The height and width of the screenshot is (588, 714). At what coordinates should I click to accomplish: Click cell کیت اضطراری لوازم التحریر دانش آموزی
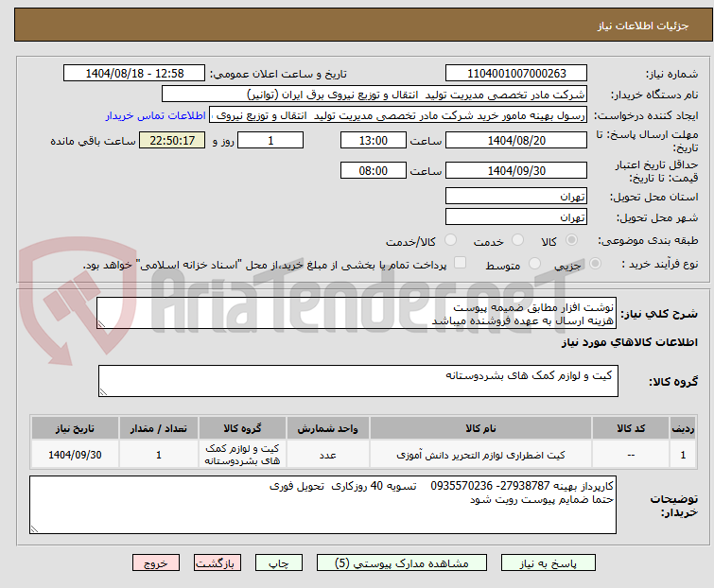pos(480,455)
